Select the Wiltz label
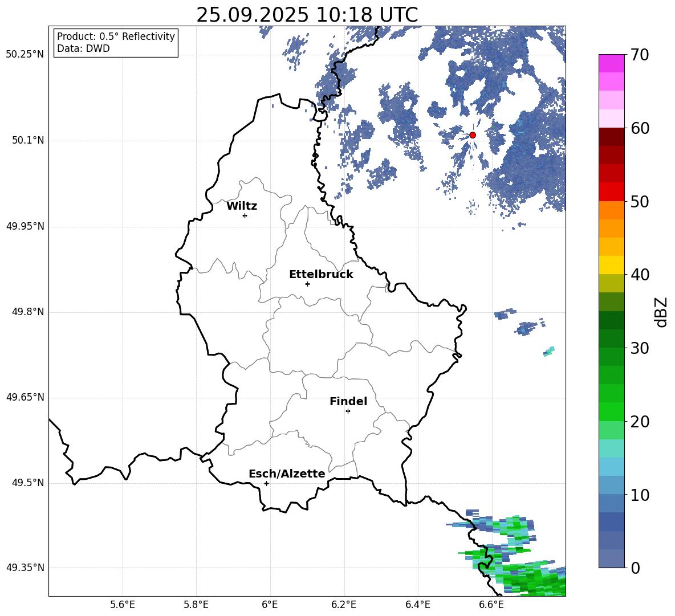 tap(242, 206)
